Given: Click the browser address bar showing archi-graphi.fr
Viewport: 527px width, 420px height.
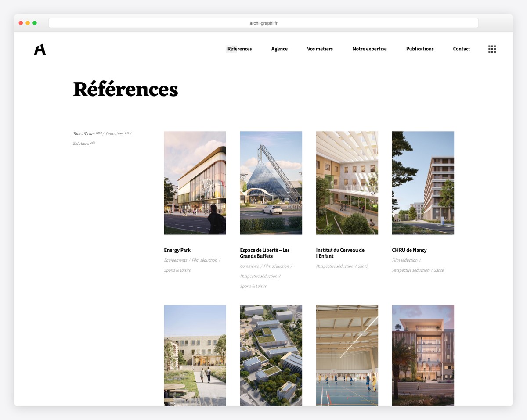Looking at the screenshot, I should (x=263, y=22).
